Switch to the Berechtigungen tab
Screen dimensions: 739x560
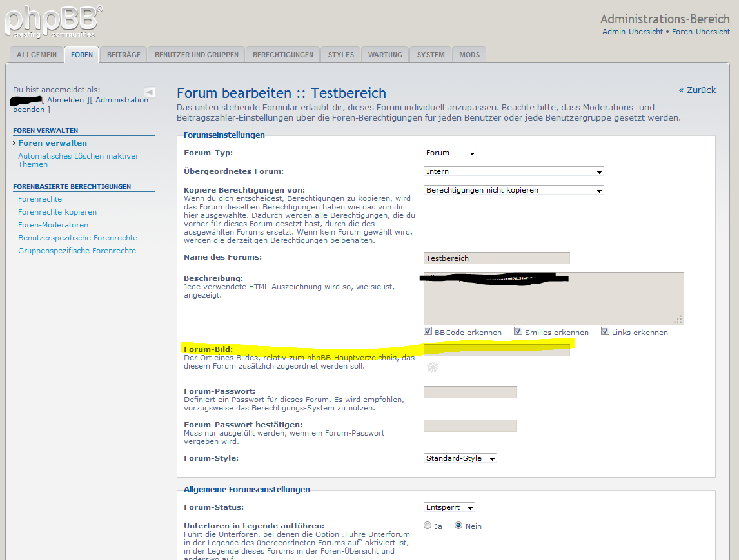[283, 55]
